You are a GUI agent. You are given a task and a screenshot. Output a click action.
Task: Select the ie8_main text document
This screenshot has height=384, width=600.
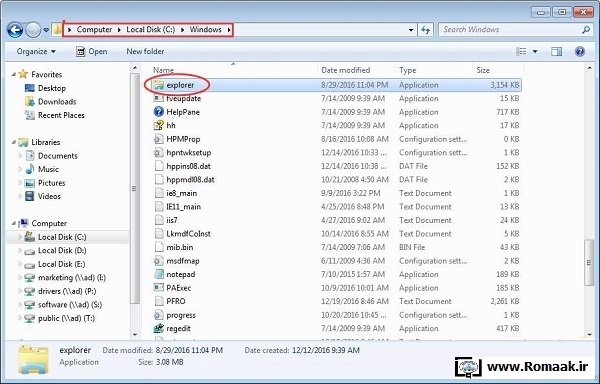coord(176,193)
